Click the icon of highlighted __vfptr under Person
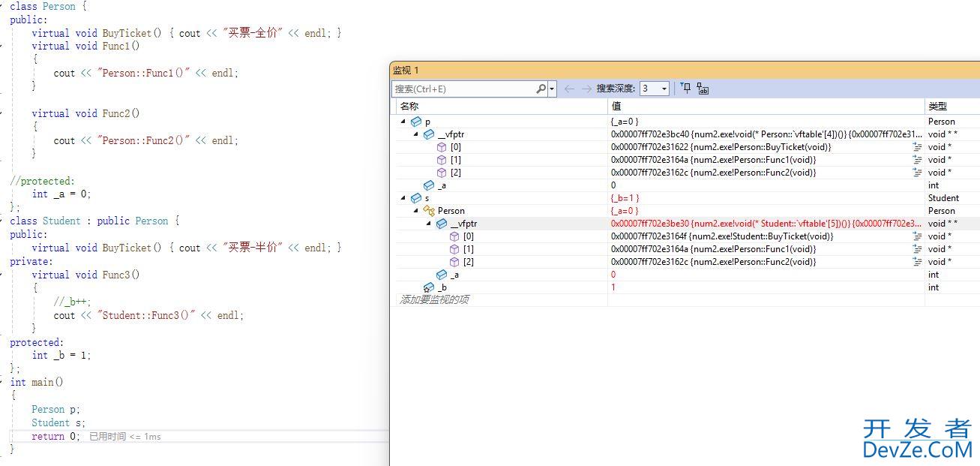The image size is (980, 466). pyautogui.click(x=442, y=224)
